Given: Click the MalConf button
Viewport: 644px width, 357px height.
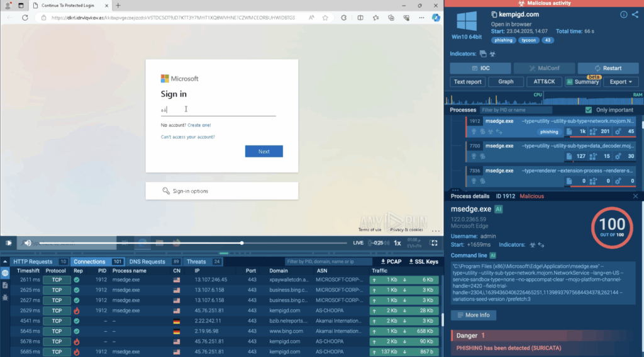Looking at the screenshot, I should click(544, 68).
